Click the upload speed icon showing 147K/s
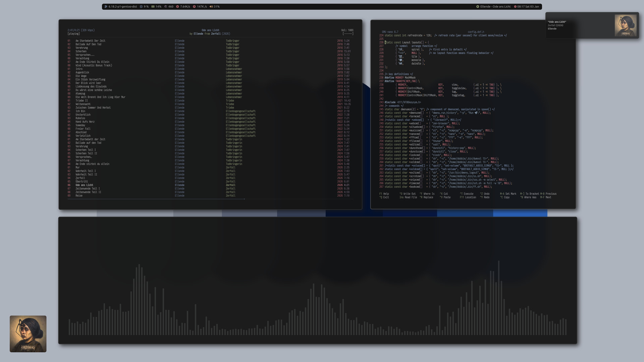The height and width of the screenshot is (362, 644). point(194,6)
